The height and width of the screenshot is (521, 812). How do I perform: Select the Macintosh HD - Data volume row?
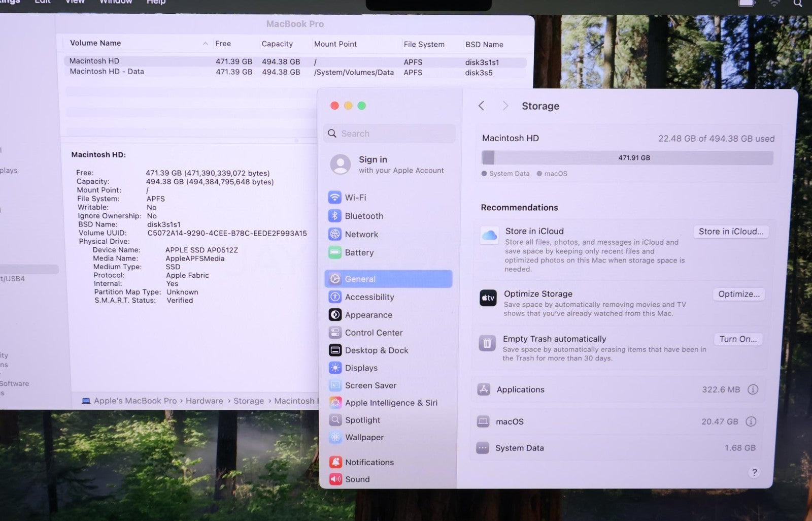point(107,72)
